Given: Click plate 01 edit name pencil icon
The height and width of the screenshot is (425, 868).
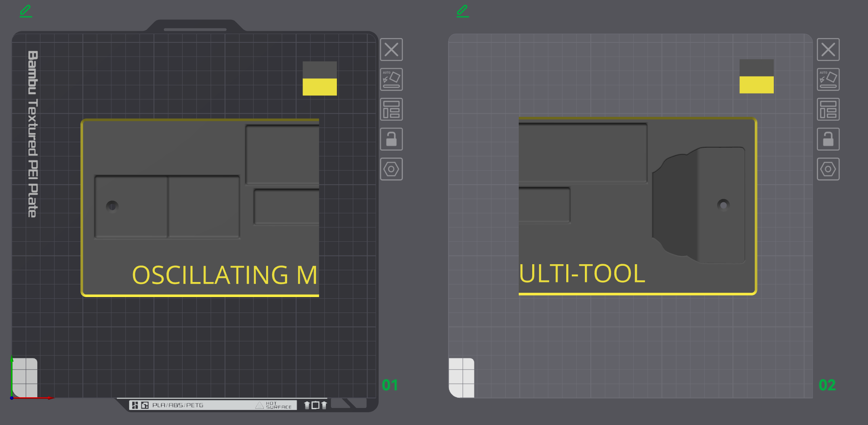Looking at the screenshot, I should (26, 11).
